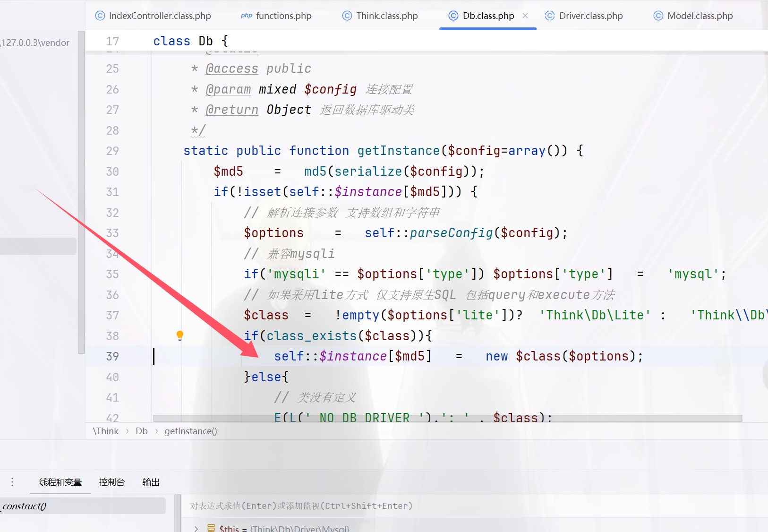Click the class icon on Think.class.php tab
Screen dimensions: 768x532
point(347,16)
